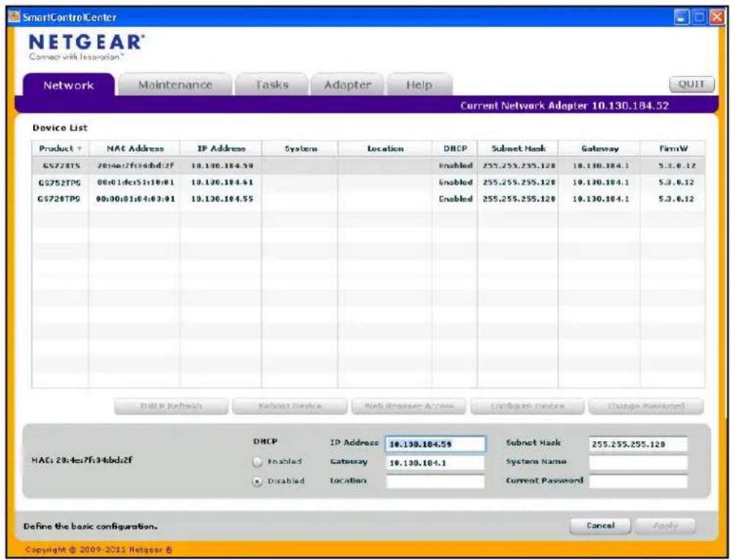The height and width of the screenshot is (560, 731).
Task: Click gateway cell in GS728TPS row
Action: 601,199
